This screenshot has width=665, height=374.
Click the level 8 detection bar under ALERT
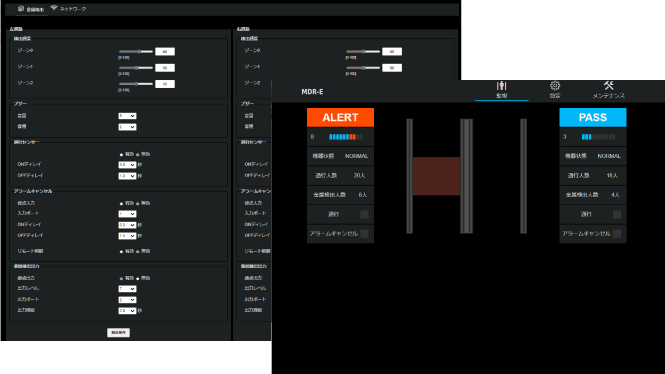tap(346, 137)
